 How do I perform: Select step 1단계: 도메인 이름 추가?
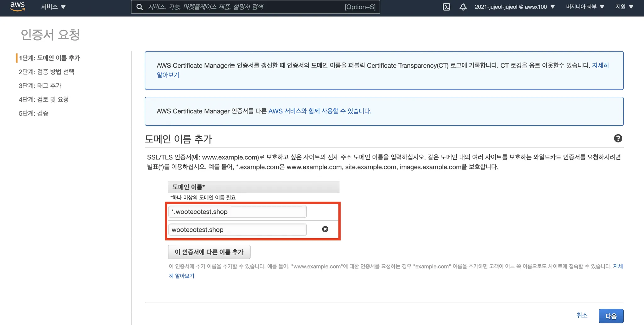click(x=49, y=58)
